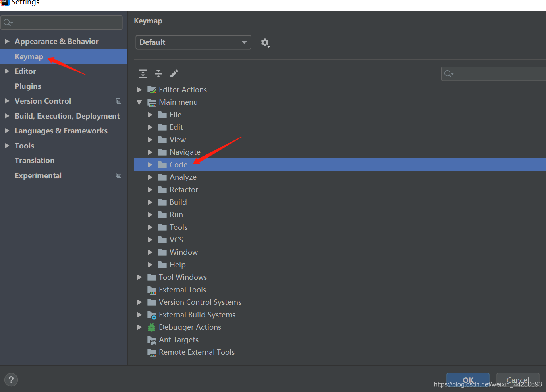Click the Debugger Actions bug icon
The width and height of the screenshot is (546, 392).
152,327
